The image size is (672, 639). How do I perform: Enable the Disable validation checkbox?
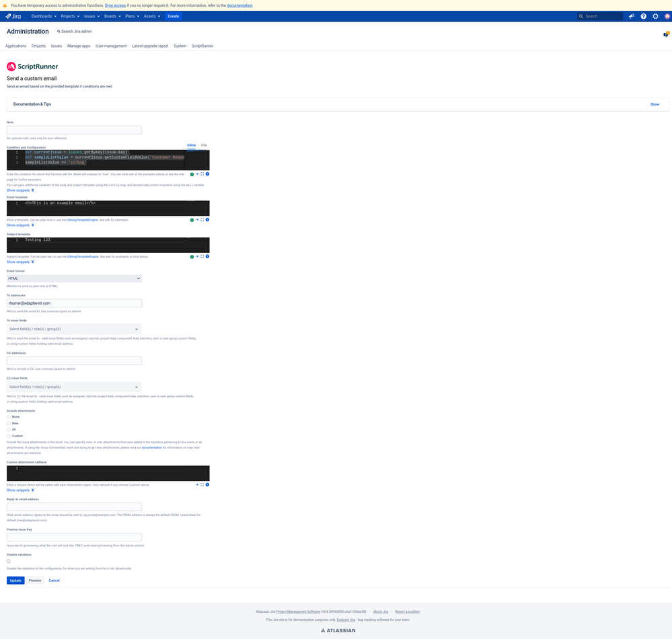pyautogui.click(x=8, y=560)
